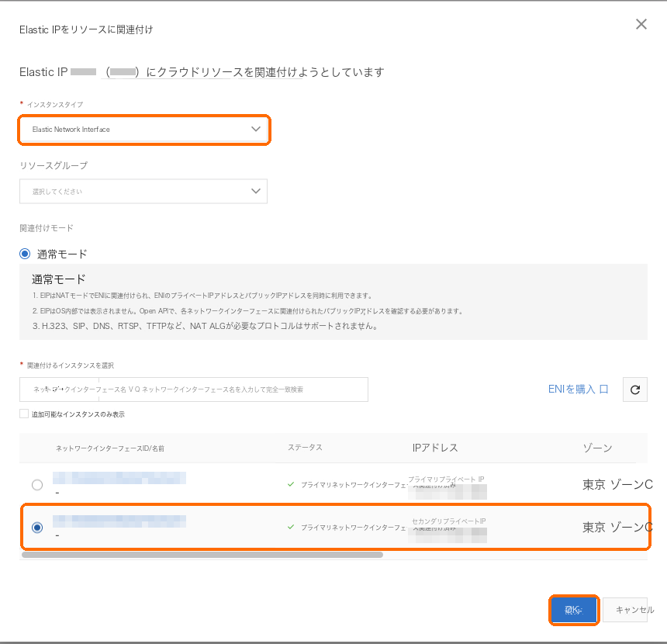667x644 pixels.
Task: Select the 通常モード radio button
Action: tap(25, 254)
